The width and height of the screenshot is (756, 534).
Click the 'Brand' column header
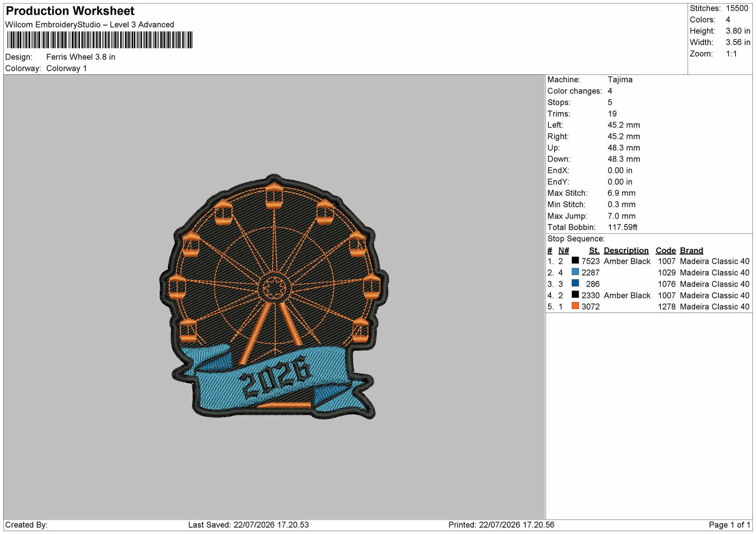(x=692, y=251)
